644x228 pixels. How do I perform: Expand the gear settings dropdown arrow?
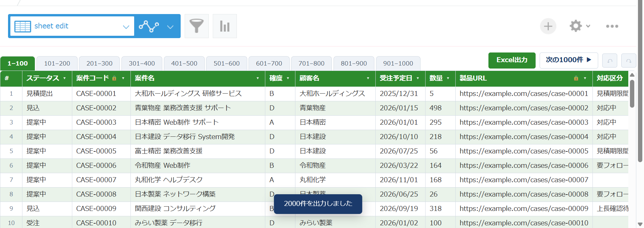point(588,26)
